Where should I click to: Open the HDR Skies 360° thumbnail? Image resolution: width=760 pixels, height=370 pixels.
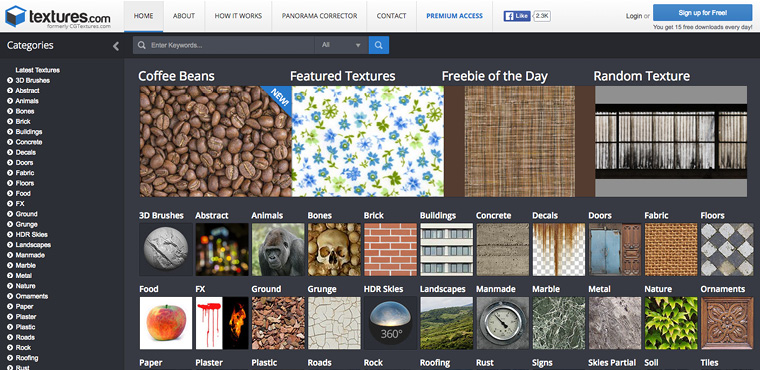391,323
